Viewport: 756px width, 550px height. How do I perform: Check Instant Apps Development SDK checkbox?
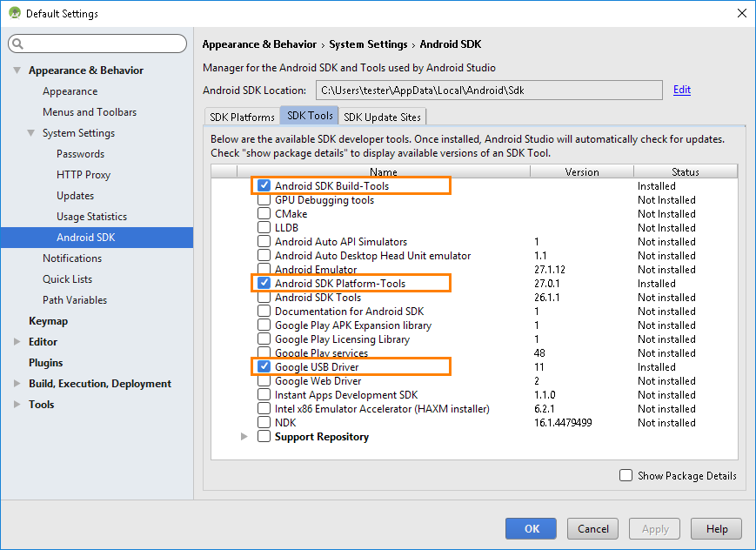(264, 394)
